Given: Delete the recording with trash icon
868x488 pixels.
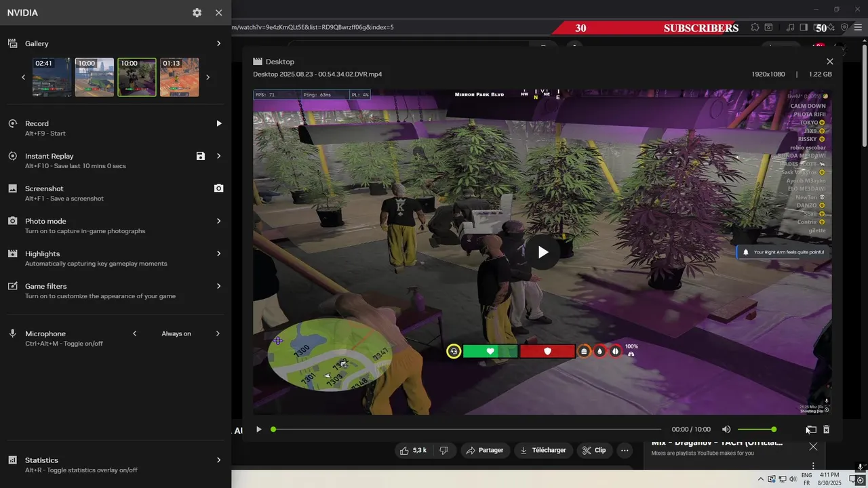Looking at the screenshot, I should tap(827, 429).
